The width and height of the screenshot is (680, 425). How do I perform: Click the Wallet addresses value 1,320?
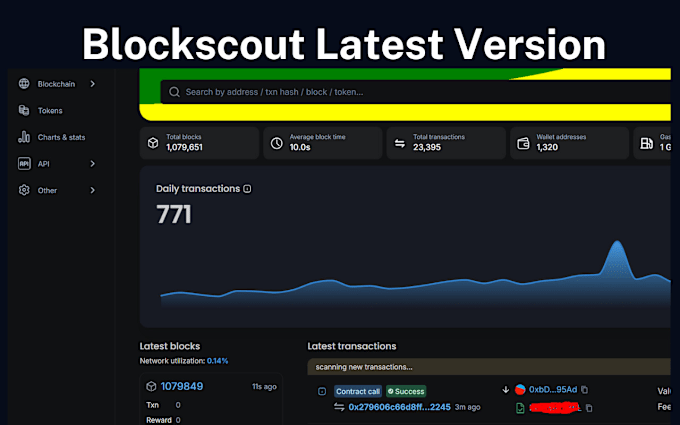pyautogui.click(x=547, y=147)
